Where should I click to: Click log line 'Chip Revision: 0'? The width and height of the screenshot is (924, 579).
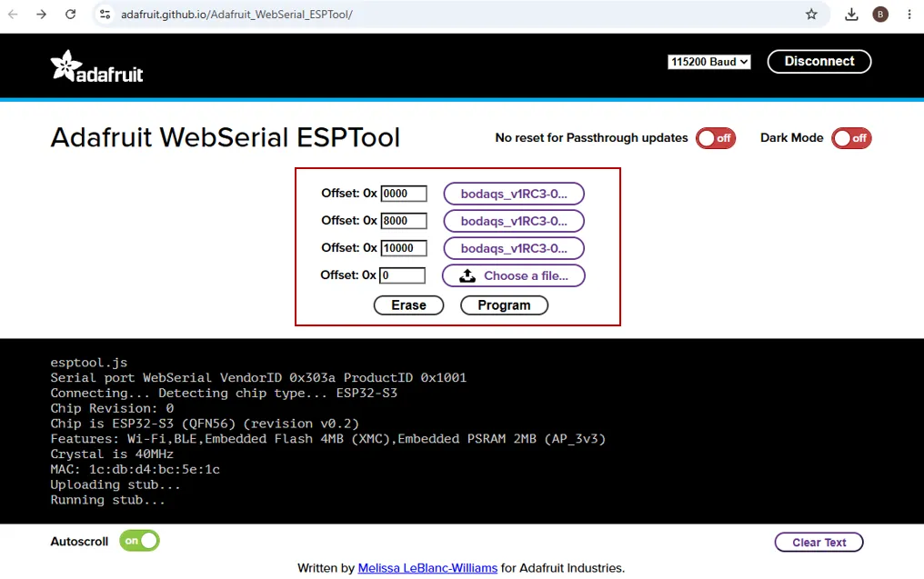112,408
